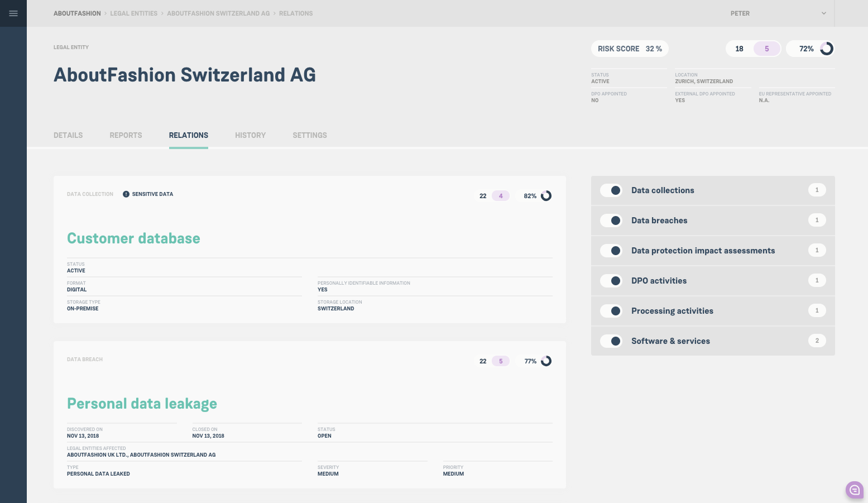Toggle the Processing activities switch
The image size is (868, 503).
click(x=611, y=311)
